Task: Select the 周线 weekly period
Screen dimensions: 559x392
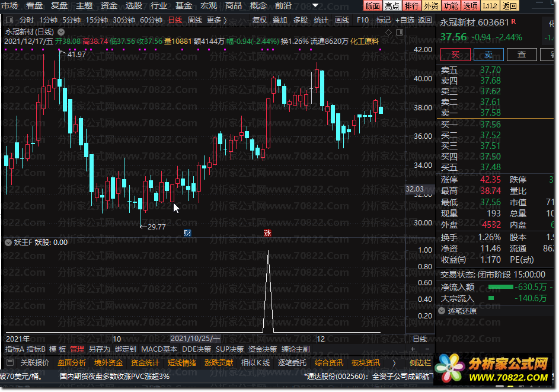Action: (x=195, y=20)
